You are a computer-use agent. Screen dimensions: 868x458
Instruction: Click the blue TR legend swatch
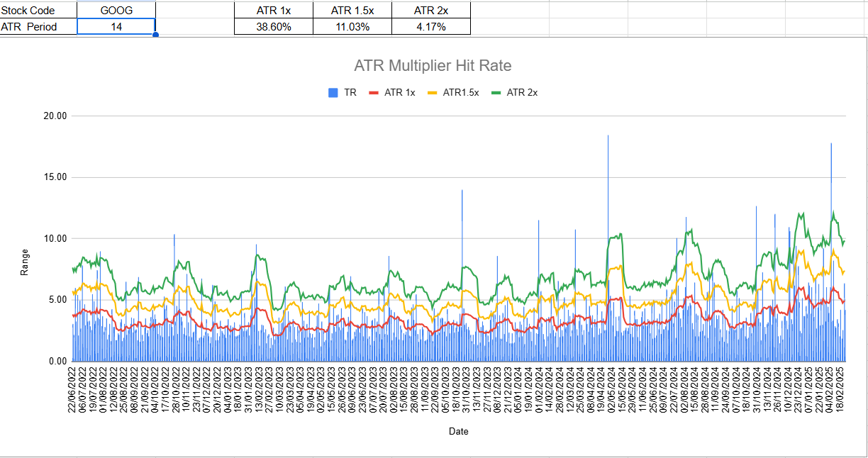333,93
